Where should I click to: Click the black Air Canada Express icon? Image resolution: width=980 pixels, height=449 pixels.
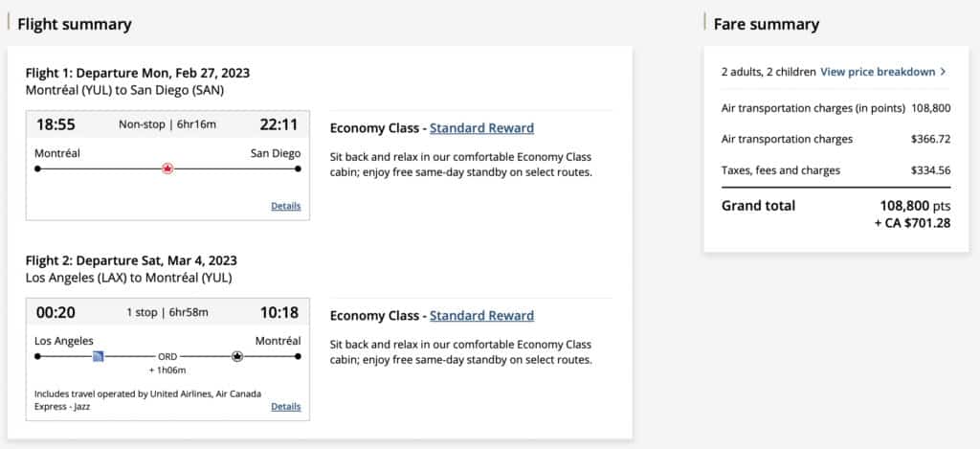coord(237,356)
